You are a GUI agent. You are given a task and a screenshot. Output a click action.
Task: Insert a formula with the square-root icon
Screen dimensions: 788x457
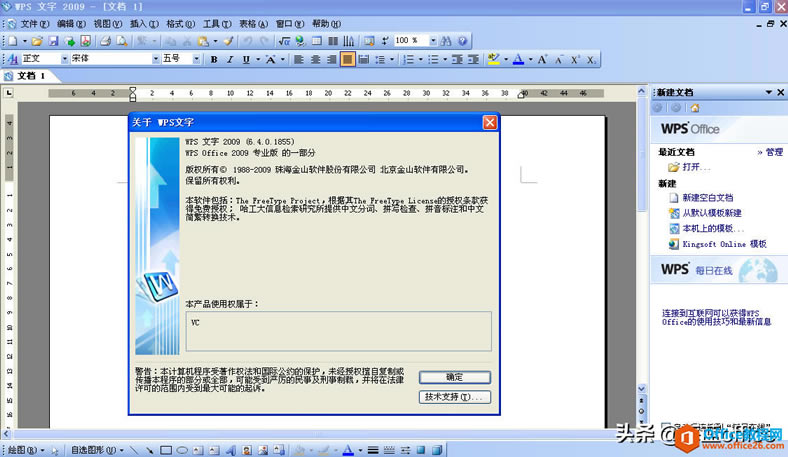(284, 41)
